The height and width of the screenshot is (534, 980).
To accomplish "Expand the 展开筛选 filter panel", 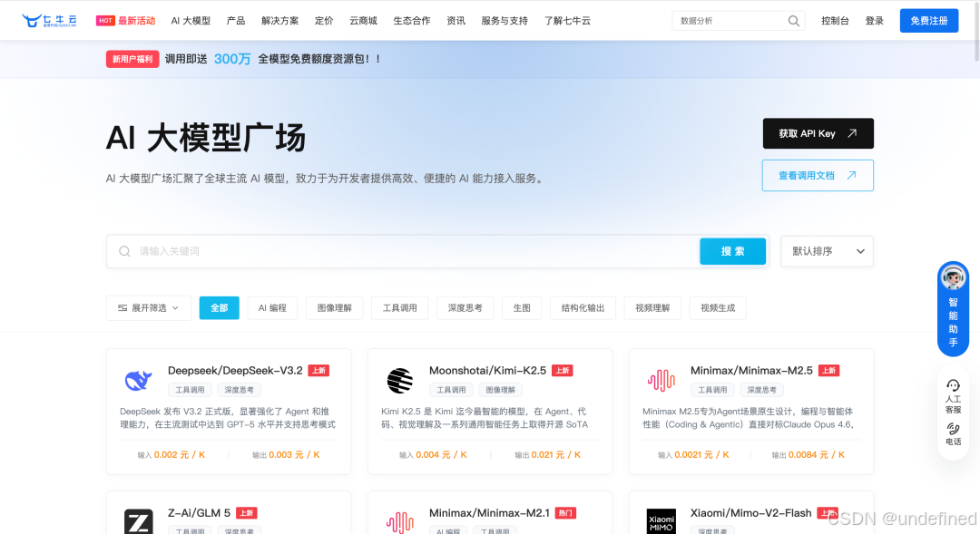I will [x=148, y=308].
